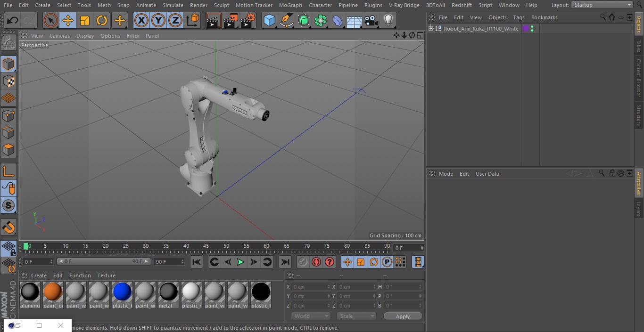
Task: Toggle Position keyframe recording
Action: 347,262
